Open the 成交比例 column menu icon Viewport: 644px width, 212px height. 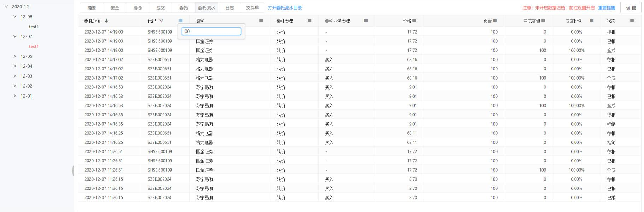592,21
